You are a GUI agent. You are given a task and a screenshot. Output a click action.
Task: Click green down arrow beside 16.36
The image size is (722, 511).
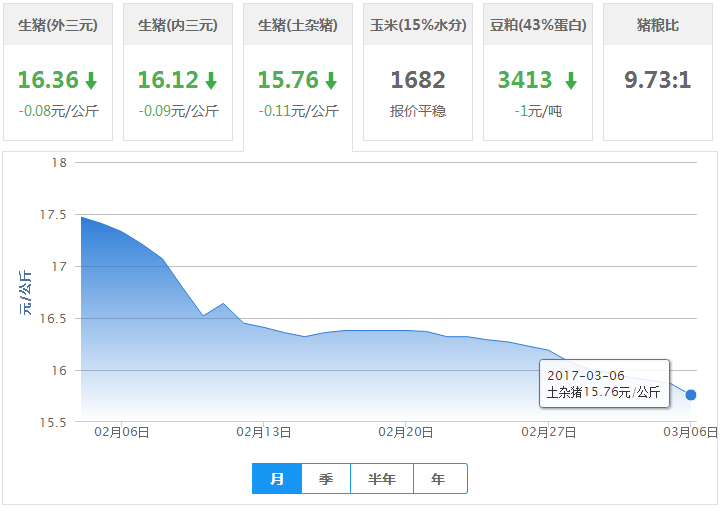point(91,81)
